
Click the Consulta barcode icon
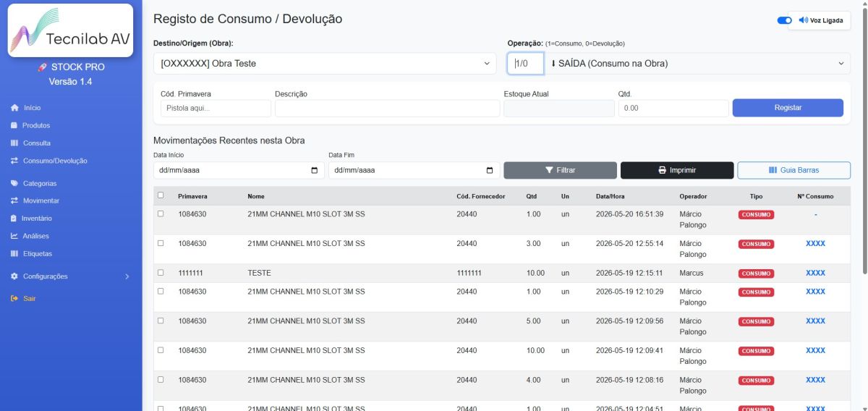[x=14, y=143]
